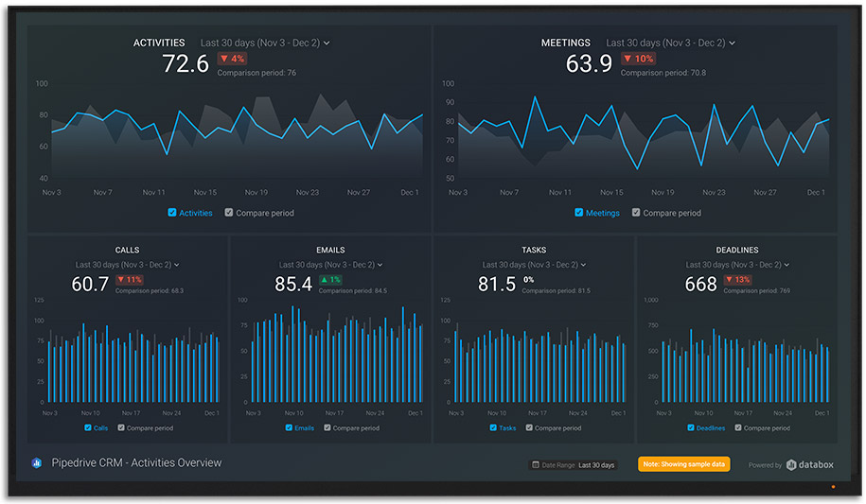Click the Date Range Last 30 days selector

pos(574,465)
